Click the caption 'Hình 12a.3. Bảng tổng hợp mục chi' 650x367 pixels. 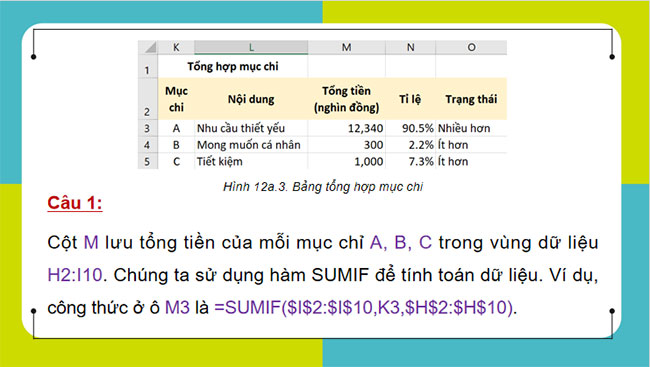coord(323,187)
